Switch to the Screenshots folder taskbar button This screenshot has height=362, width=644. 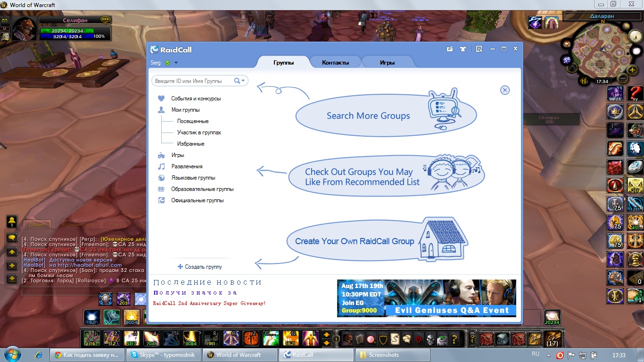393,355
